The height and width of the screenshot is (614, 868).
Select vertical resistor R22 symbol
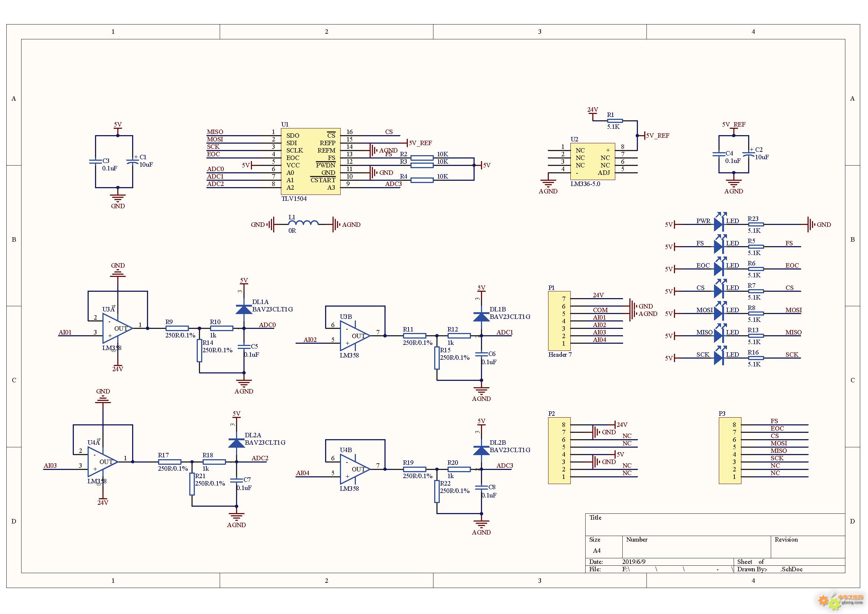(437, 491)
